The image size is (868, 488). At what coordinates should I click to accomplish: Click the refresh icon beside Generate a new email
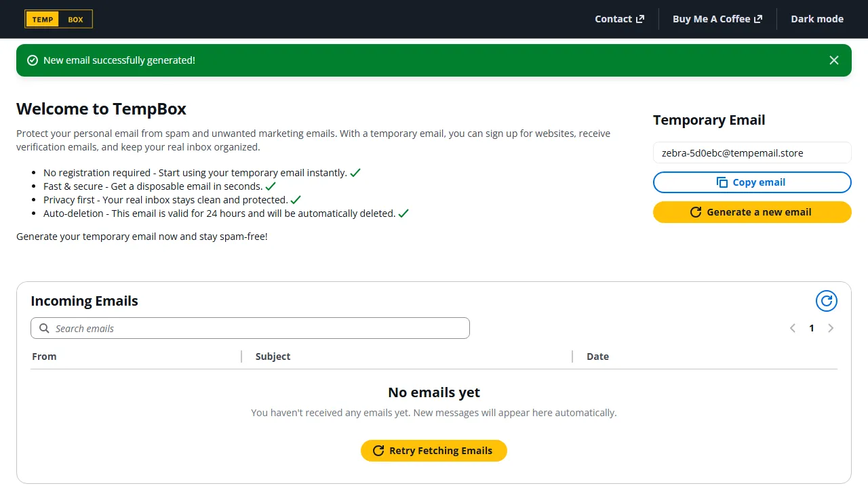tap(696, 212)
